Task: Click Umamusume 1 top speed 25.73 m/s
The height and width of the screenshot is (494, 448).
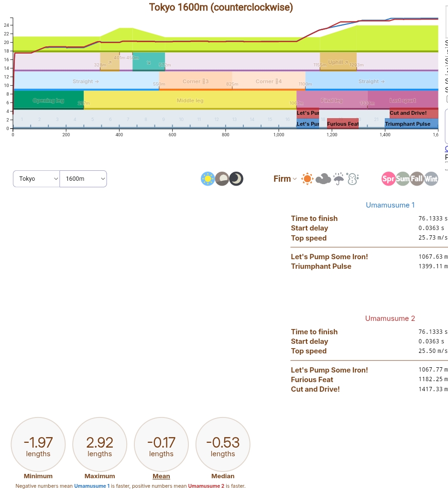Action: coord(433,238)
